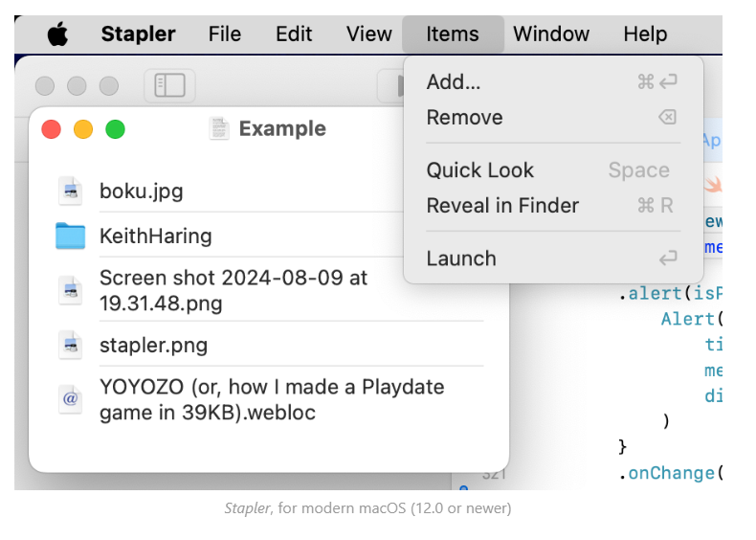This screenshot has height=540, width=756.
Task: Toggle the sidebar button in the toolbar
Action: point(169,85)
